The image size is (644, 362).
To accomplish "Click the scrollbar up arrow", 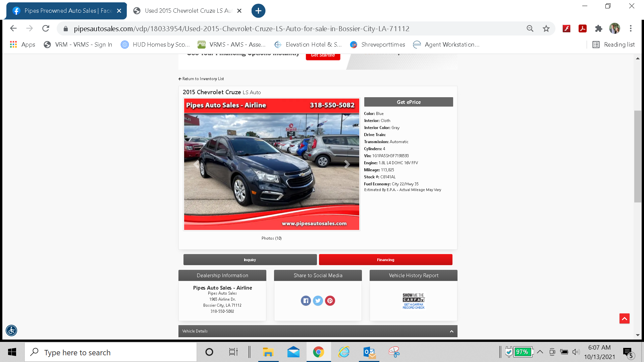I will click(638, 58).
